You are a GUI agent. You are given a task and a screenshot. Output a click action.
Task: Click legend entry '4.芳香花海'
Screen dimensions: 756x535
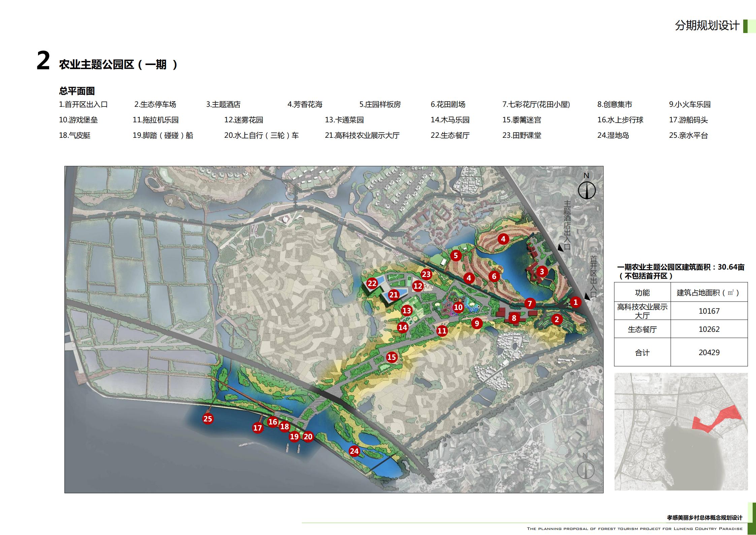click(x=305, y=104)
